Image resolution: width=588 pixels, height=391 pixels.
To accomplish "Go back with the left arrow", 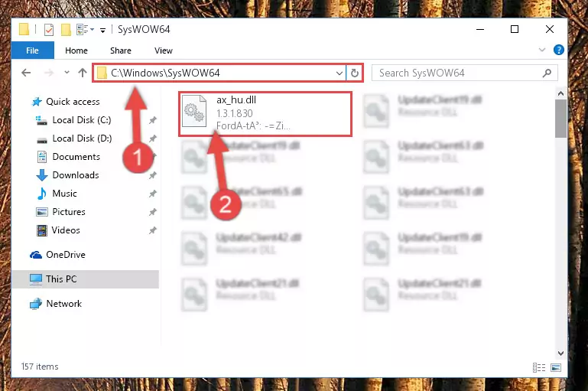I will (x=26, y=73).
